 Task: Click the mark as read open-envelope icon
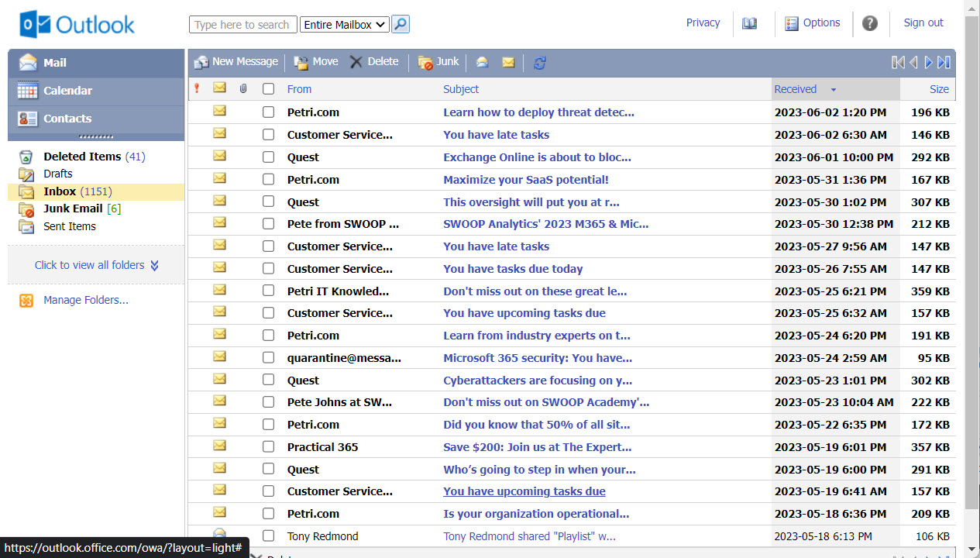tap(482, 63)
